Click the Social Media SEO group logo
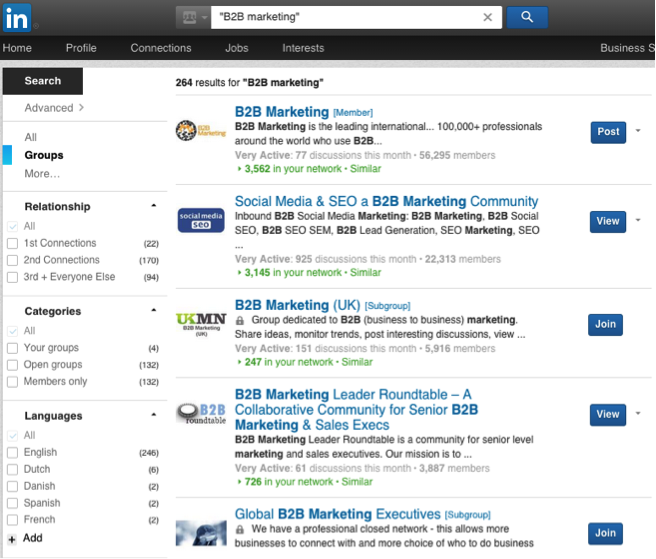The image size is (656, 559). point(200,220)
